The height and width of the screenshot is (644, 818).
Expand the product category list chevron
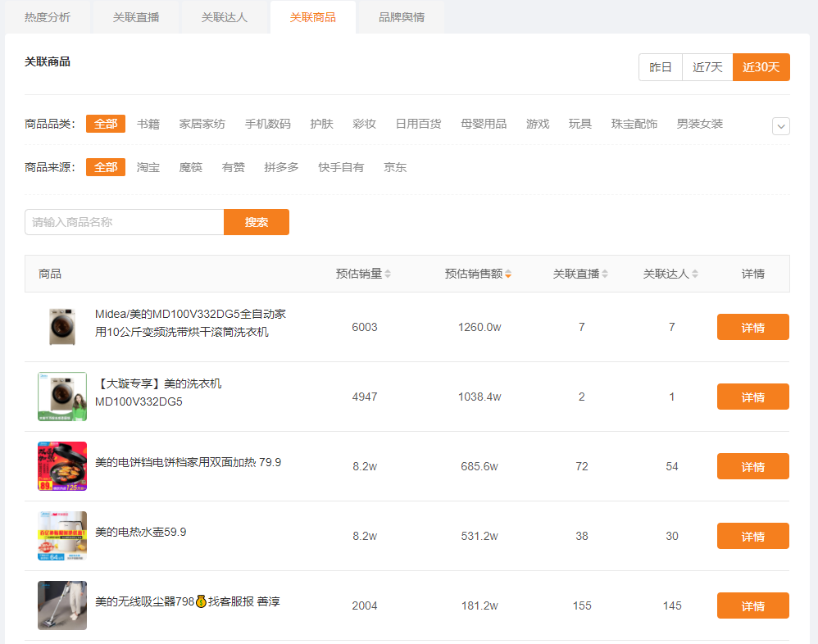781,126
